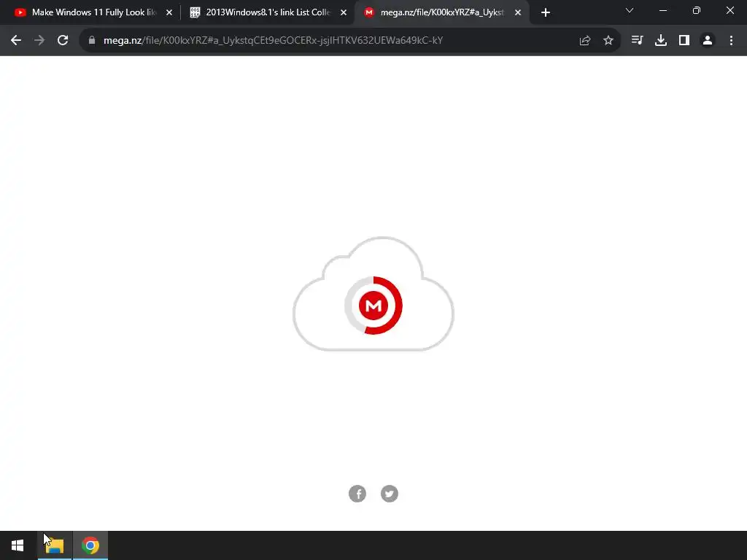Go back to the previous page
Image resolution: width=747 pixels, height=560 pixels.
[16, 41]
